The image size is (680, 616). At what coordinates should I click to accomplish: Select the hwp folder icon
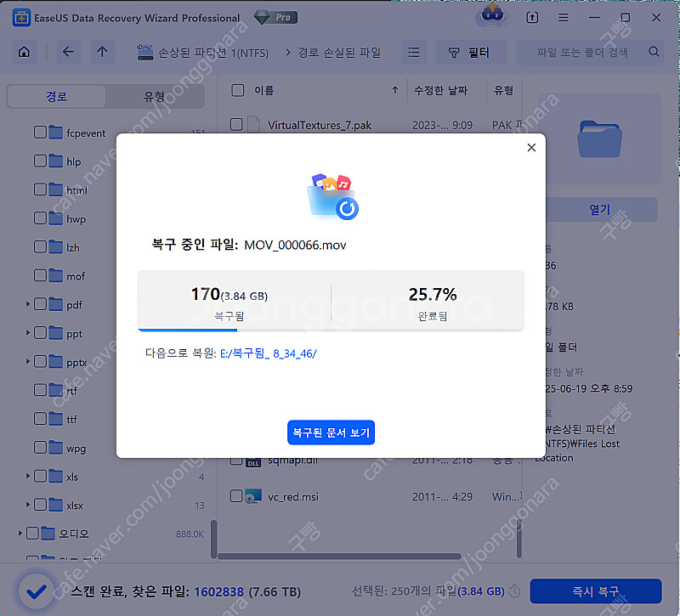click(56, 218)
